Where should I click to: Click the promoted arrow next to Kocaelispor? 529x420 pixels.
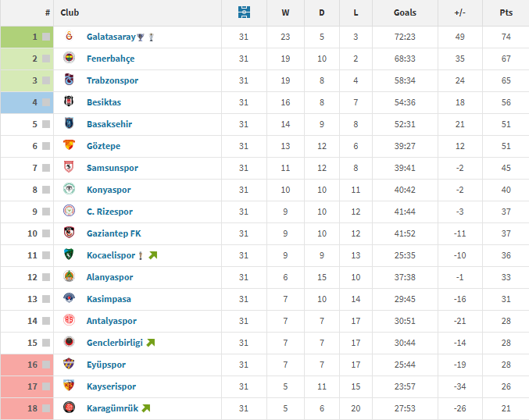pyautogui.click(x=153, y=255)
